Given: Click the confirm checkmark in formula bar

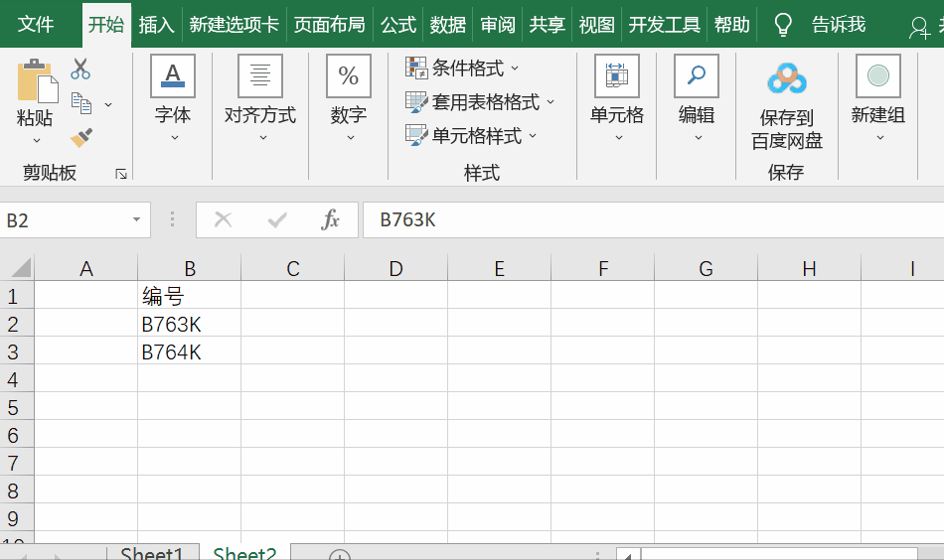Looking at the screenshot, I should pyautogui.click(x=277, y=220).
